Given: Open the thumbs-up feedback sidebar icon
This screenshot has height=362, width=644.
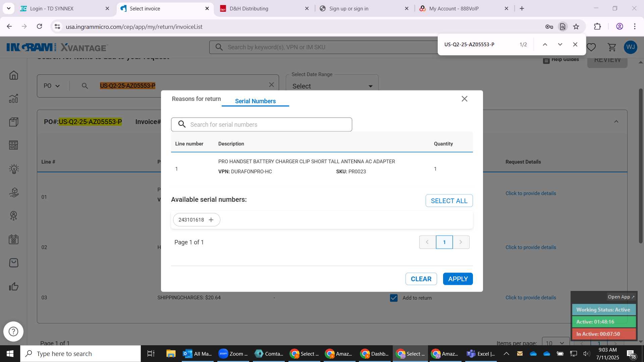Looking at the screenshot, I should coord(14,287).
